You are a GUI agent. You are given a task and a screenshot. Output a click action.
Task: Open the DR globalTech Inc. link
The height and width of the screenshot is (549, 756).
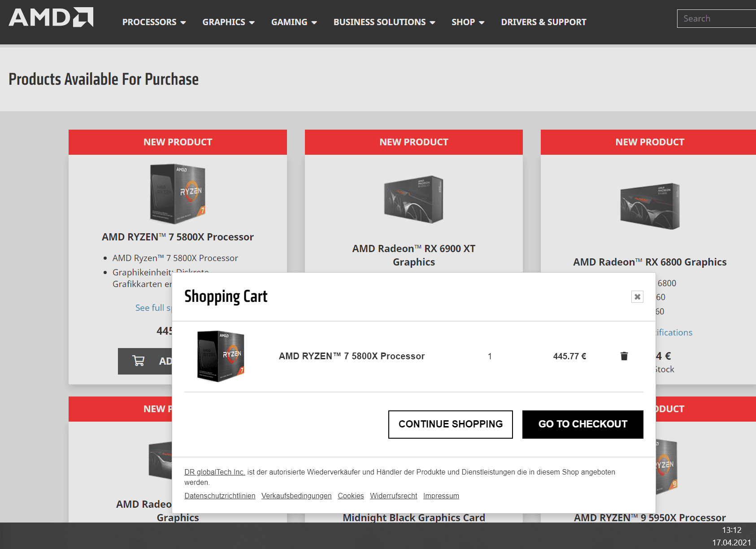point(215,472)
